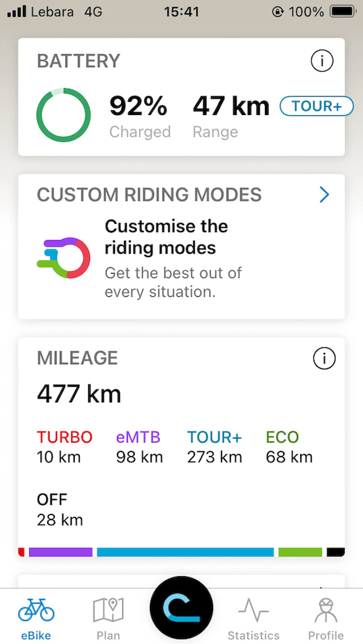The height and width of the screenshot is (644, 363).
Task: Tap the Profile rider icon
Action: (x=326, y=610)
